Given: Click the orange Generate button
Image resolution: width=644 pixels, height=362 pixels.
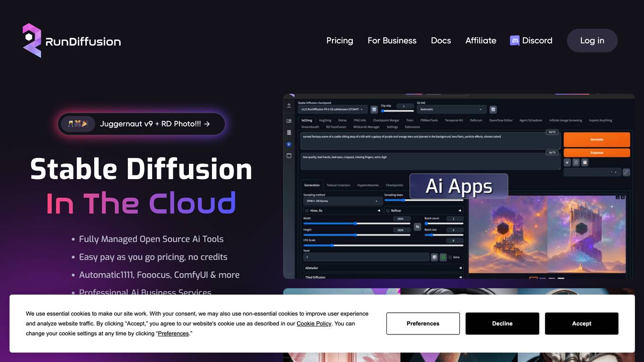Looking at the screenshot, I should pyautogui.click(x=597, y=139).
